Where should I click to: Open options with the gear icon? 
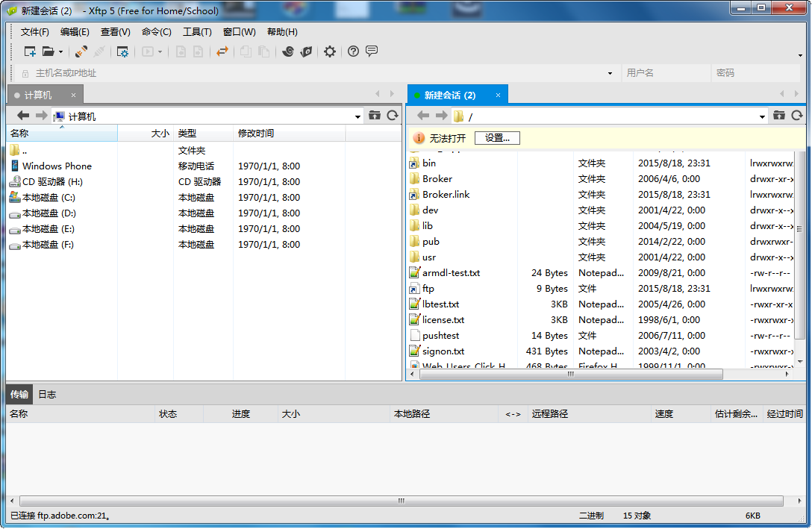click(x=329, y=51)
